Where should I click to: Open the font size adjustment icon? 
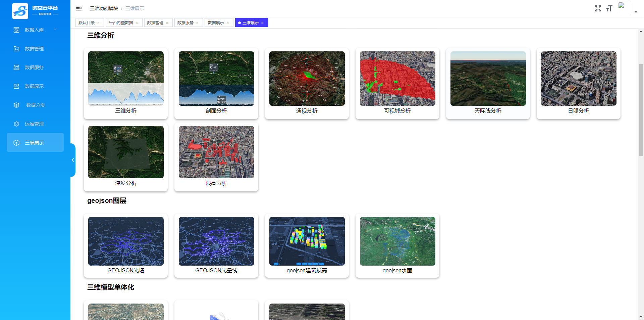point(609,8)
